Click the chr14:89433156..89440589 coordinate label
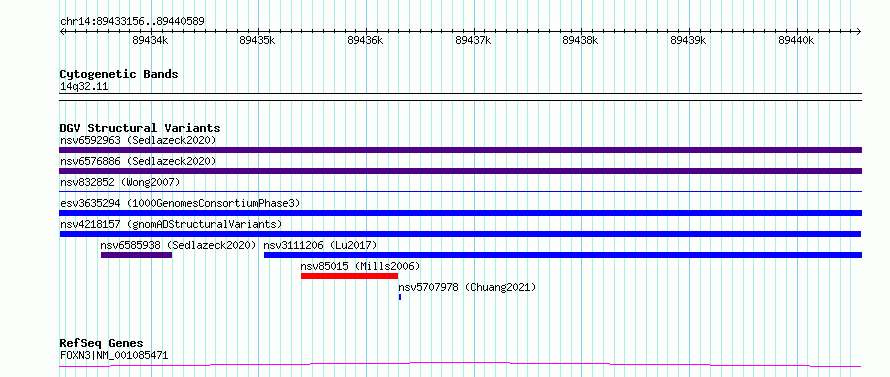 [x=132, y=22]
